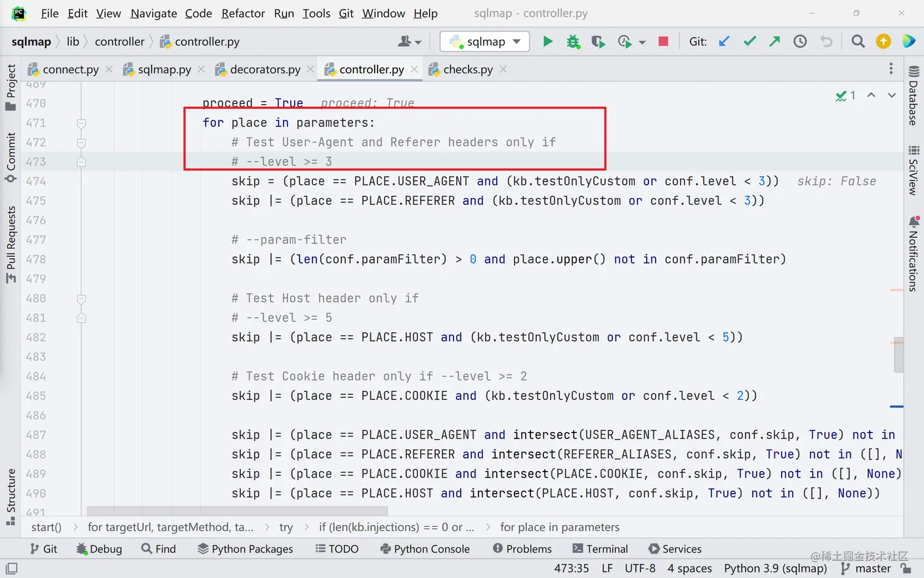Open the Python Packages tool window
This screenshot has width=924, height=578.
tap(245, 549)
